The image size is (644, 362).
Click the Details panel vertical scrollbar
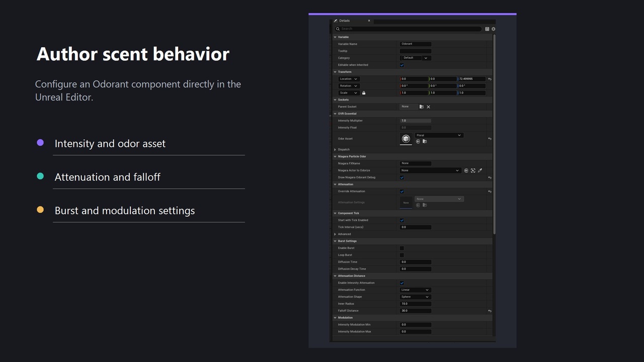[495, 134]
